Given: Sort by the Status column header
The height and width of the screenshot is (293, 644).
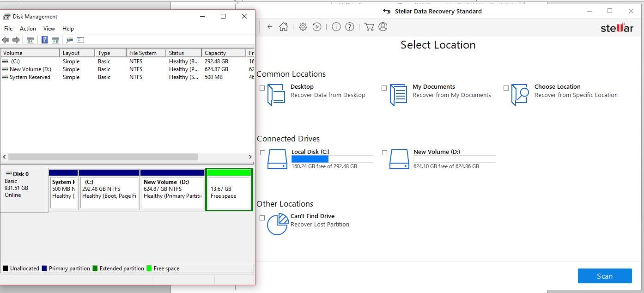Looking at the screenshot, I should [x=184, y=53].
